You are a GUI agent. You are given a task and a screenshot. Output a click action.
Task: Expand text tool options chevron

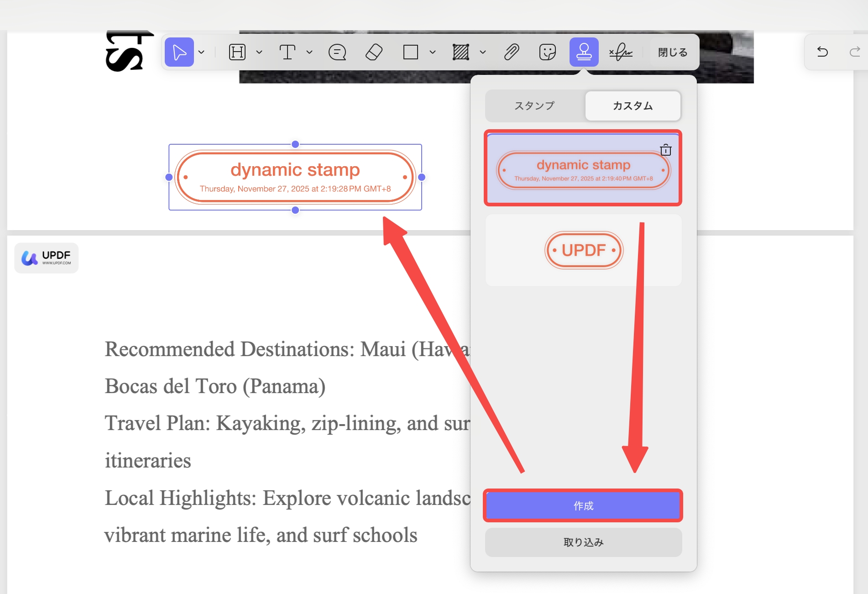point(309,52)
